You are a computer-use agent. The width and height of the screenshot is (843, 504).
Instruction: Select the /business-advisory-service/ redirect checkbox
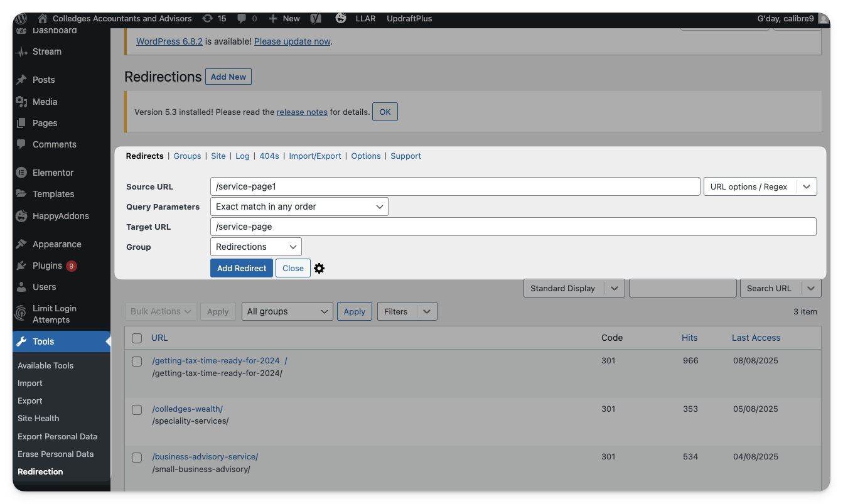click(137, 458)
